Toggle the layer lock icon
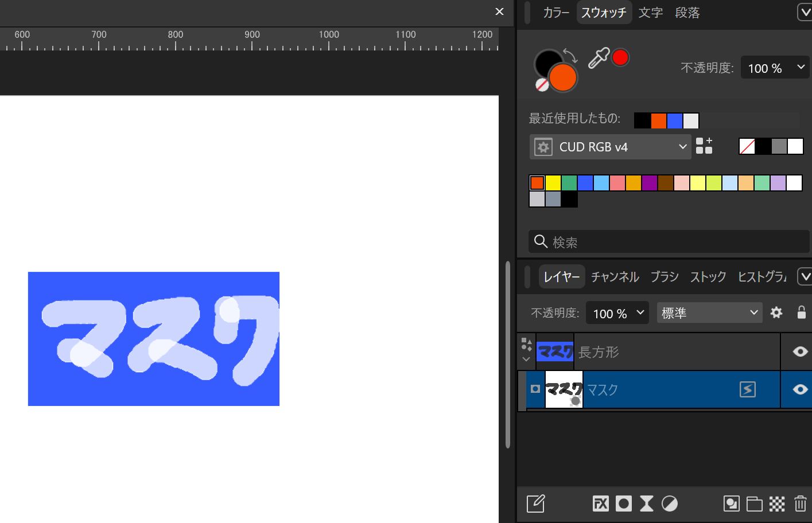Image resolution: width=812 pixels, height=523 pixels. (x=801, y=313)
